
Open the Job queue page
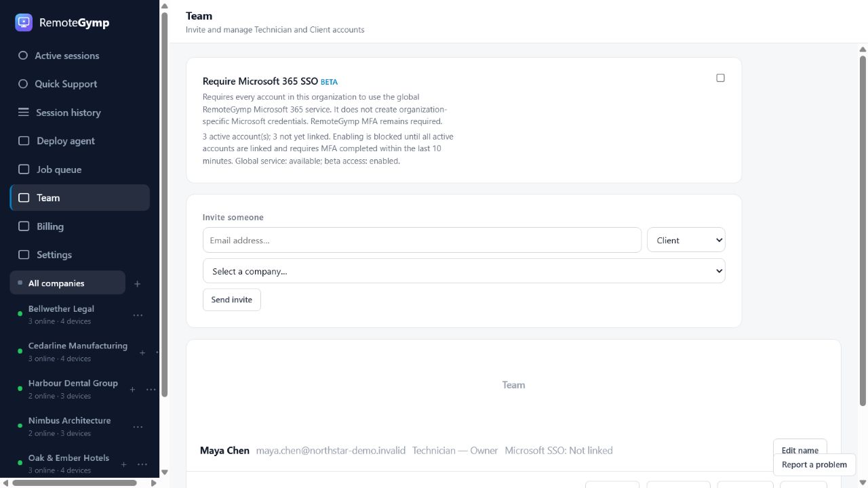tap(79, 169)
